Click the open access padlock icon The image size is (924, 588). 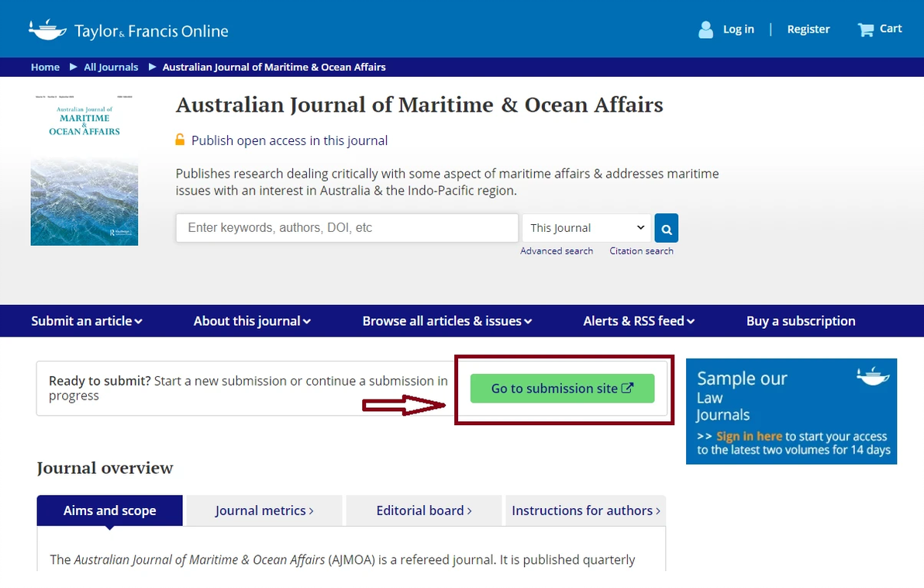[180, 140]
